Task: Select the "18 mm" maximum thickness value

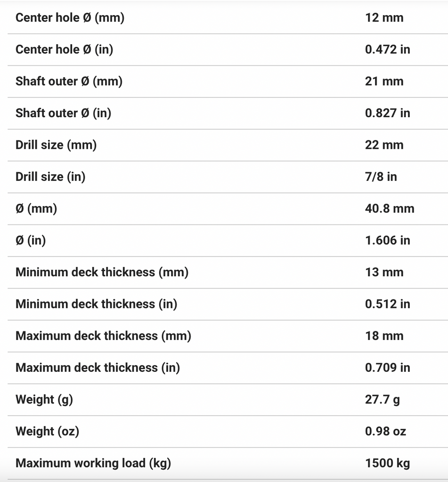Action: point(384,336)
